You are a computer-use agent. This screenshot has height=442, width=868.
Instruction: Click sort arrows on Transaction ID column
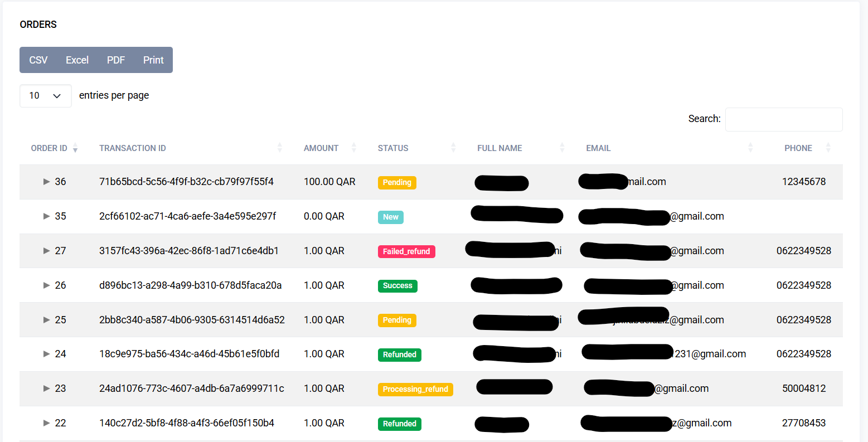pos(279,148)
